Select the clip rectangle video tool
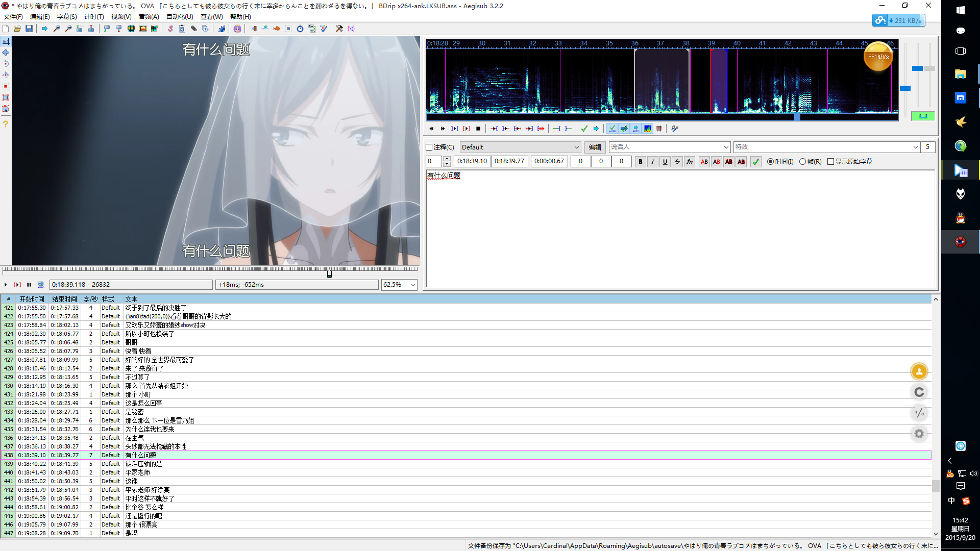 6,97
